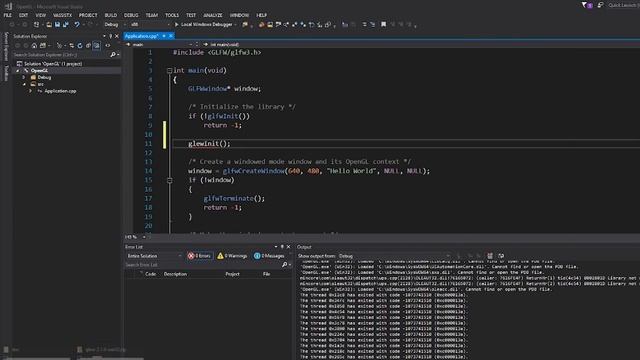Select Application.cpp in Solution Explorer

(60, 91)
